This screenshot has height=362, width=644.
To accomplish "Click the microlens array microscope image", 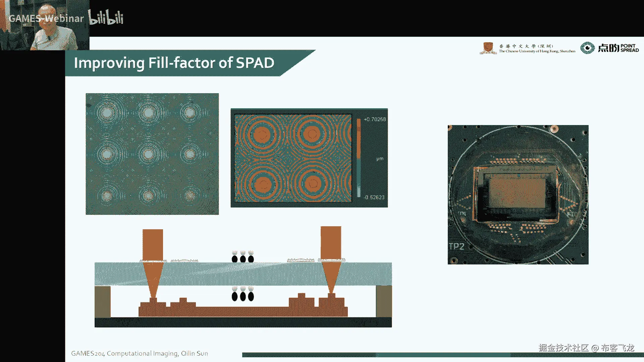I will click(x=152, y=154).
